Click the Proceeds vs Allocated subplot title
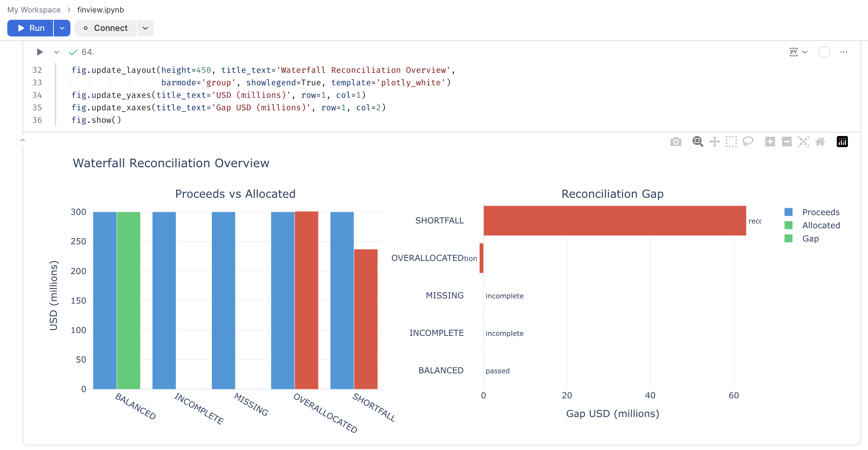This screenshot has width=868, height=450. (235, 194)
